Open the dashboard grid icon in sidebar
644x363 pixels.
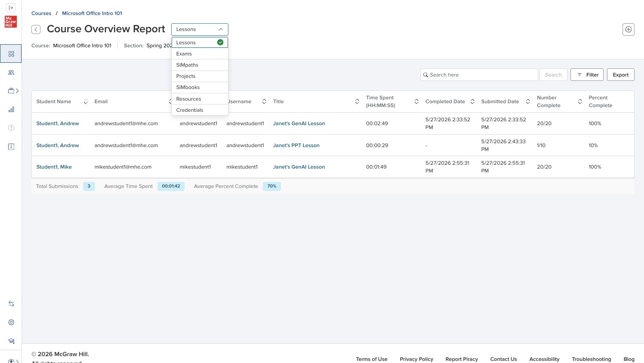[11, 54]
